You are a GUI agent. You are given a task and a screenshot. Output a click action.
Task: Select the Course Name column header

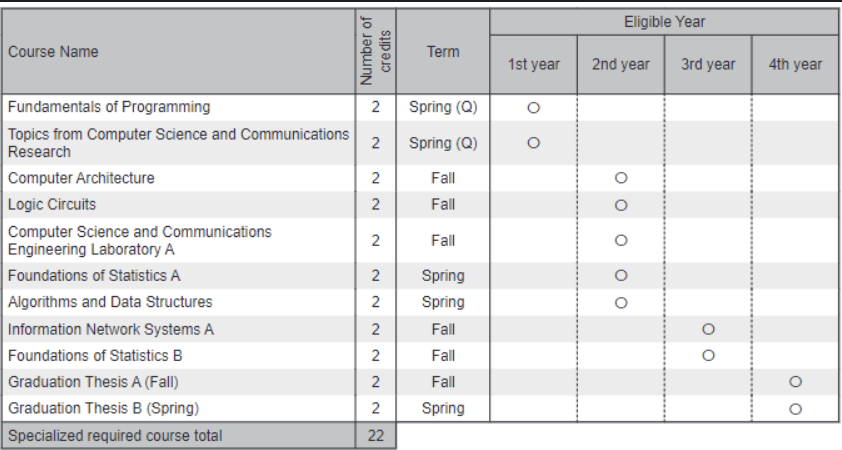tap(54, 52)
